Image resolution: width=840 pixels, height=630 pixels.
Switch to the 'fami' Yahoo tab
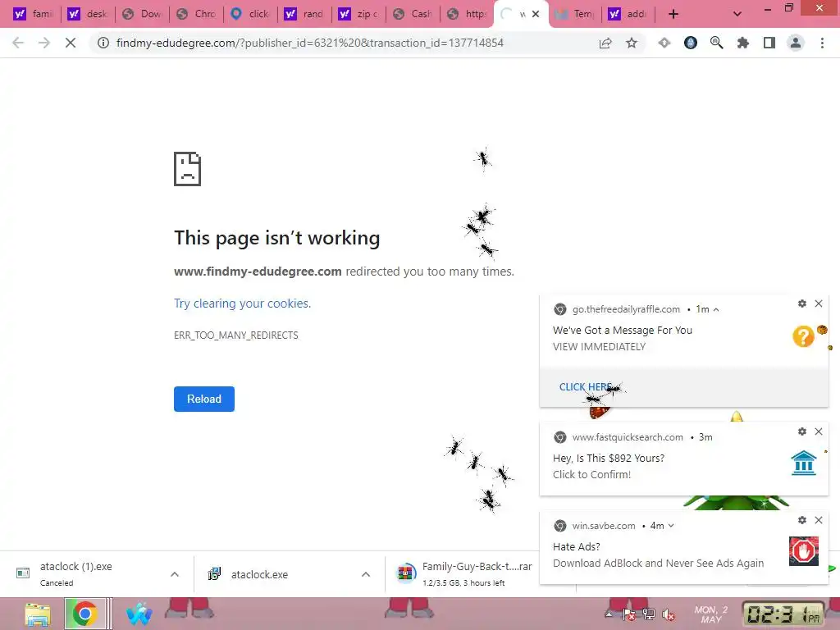[34, 14]
